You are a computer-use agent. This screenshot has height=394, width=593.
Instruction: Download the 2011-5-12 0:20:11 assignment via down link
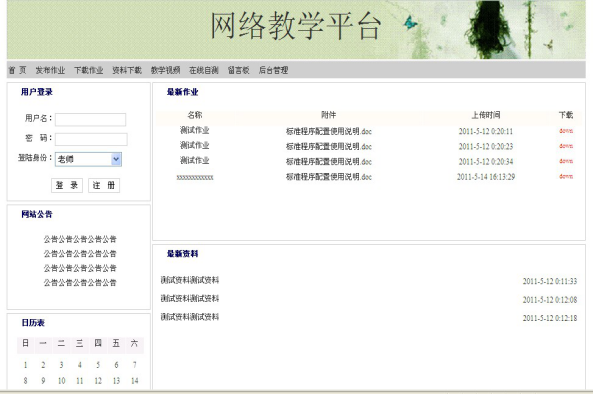click(566, 131)
